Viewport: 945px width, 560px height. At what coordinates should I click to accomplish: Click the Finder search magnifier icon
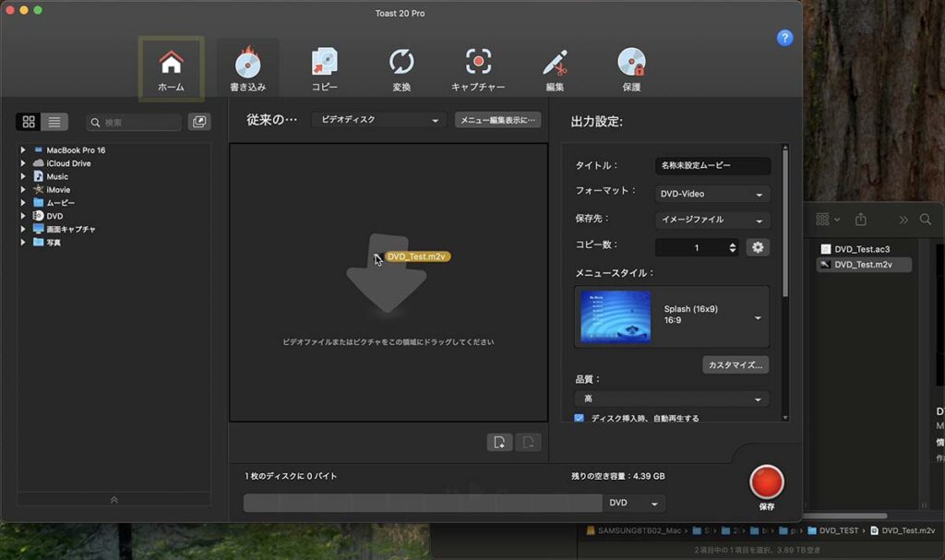(925, 220)
